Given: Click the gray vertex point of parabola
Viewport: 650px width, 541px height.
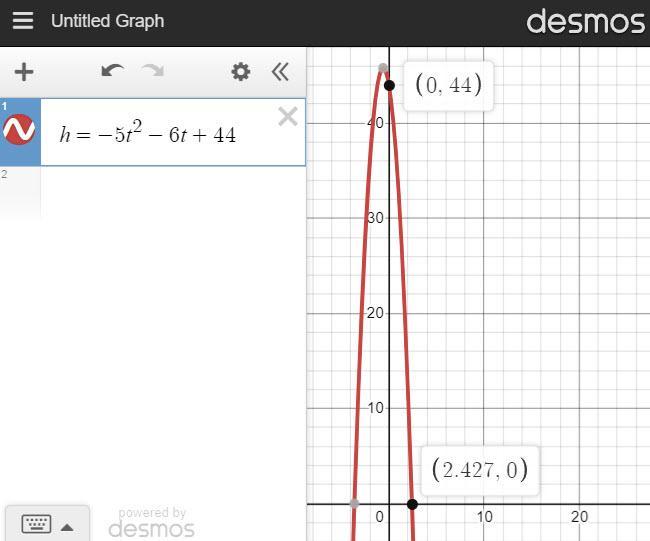Looking at the screenshot, I should tap(383, 68).
